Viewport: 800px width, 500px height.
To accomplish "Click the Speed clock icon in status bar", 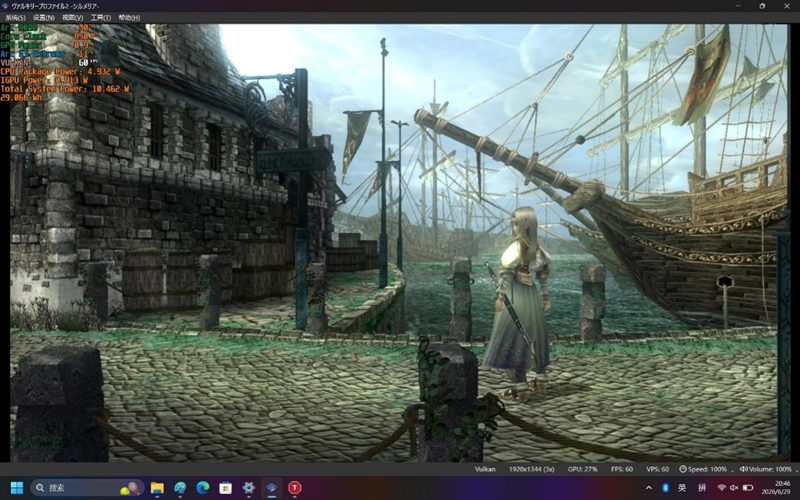I will coord(683,469).
